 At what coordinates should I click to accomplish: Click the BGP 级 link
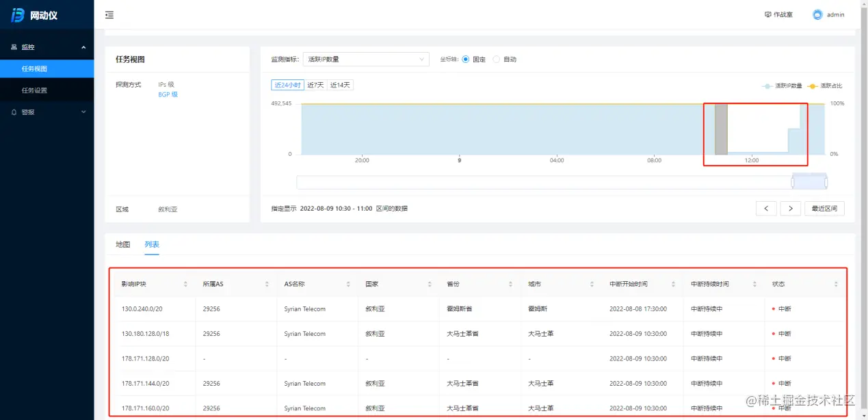pyautogui.click(x=168, y=95)
